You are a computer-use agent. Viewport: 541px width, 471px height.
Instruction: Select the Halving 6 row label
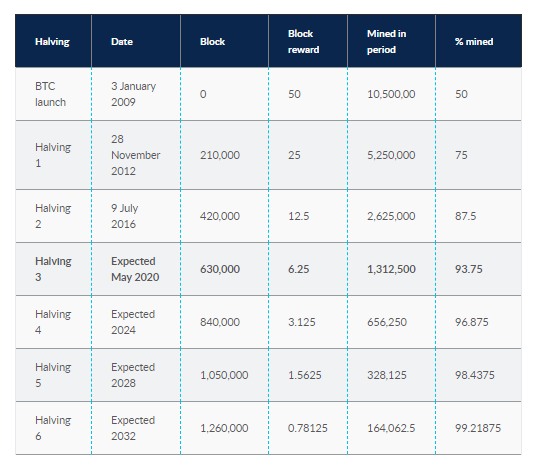53,428
